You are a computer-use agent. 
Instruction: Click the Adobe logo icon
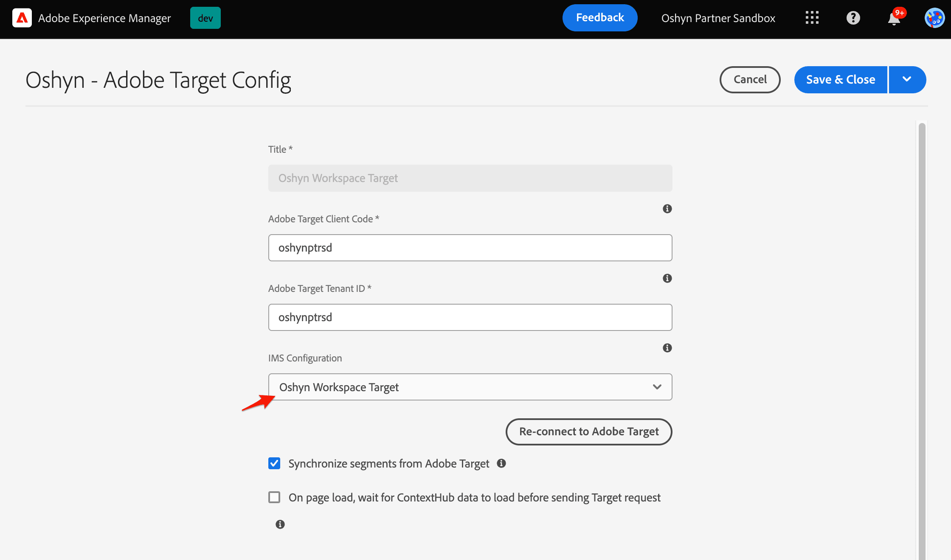(x=22, y=18)
